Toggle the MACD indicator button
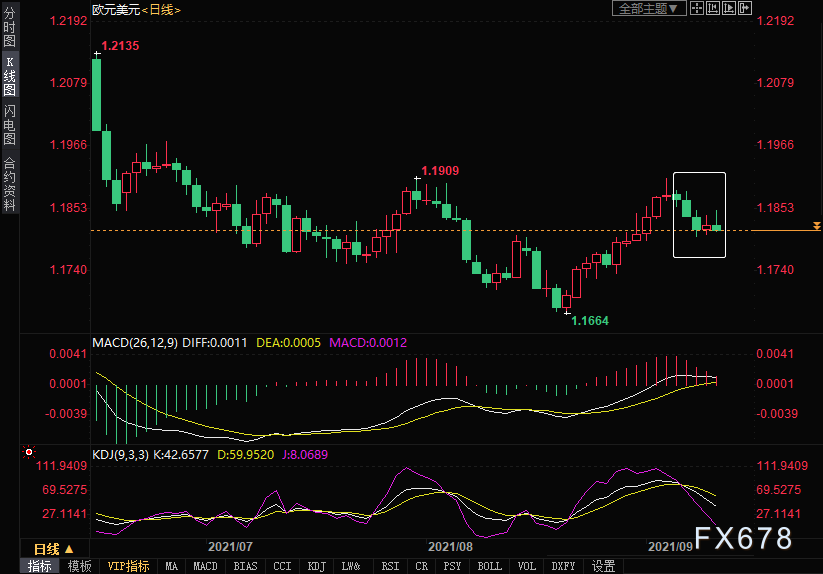 pyautogui.click(x=205, y=566)
